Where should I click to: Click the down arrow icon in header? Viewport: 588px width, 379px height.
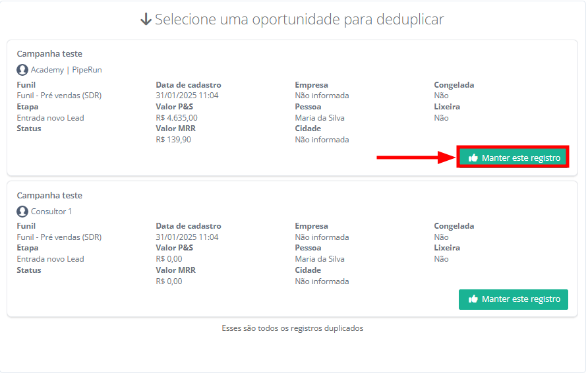point(146,20)
